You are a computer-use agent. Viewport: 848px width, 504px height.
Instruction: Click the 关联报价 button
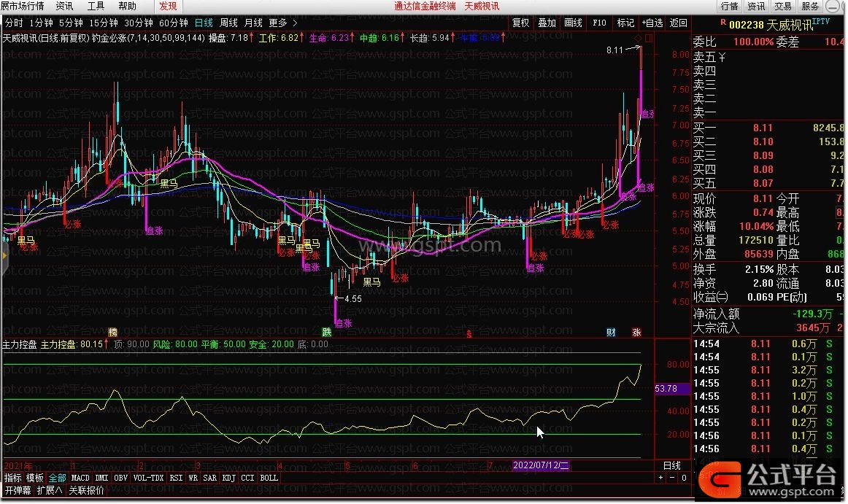(86, 490)
